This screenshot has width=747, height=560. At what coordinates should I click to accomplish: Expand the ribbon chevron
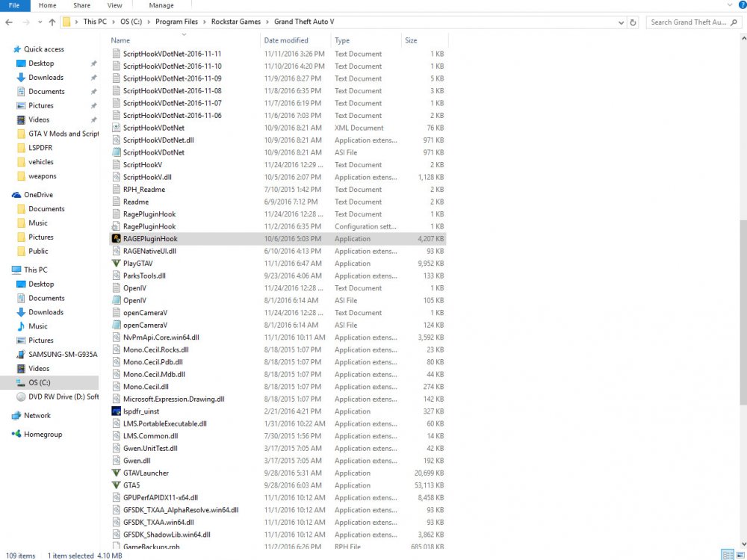[730, 4]
